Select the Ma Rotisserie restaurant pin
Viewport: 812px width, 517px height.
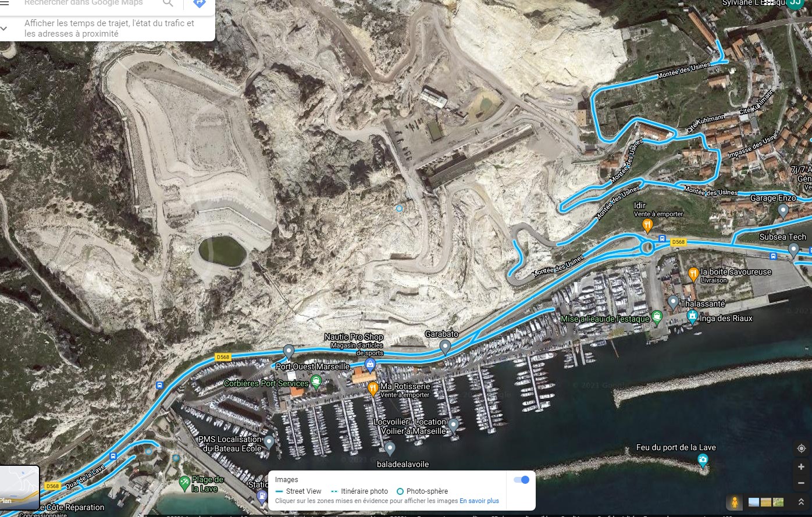coord(373,388)
